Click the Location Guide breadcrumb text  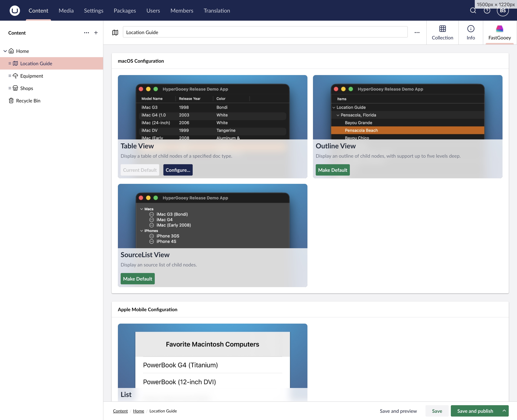pos(163,411)
